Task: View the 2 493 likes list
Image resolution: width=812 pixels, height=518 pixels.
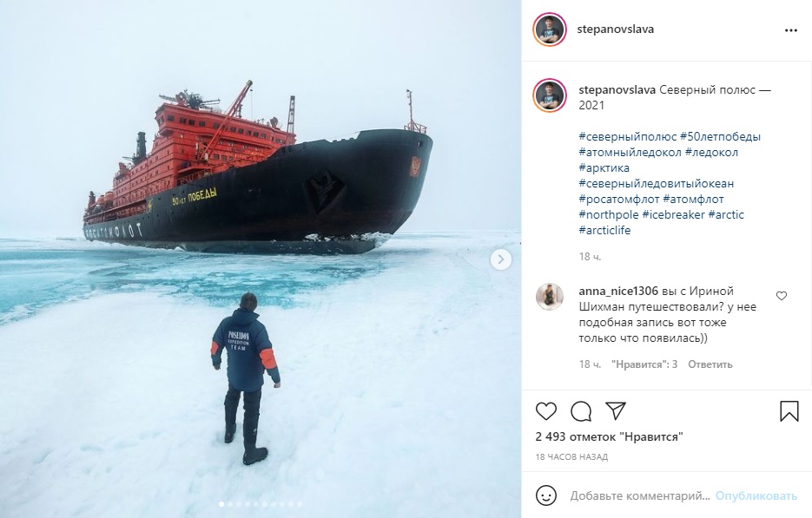Action: pyautogui.click(x=609, y=436)
